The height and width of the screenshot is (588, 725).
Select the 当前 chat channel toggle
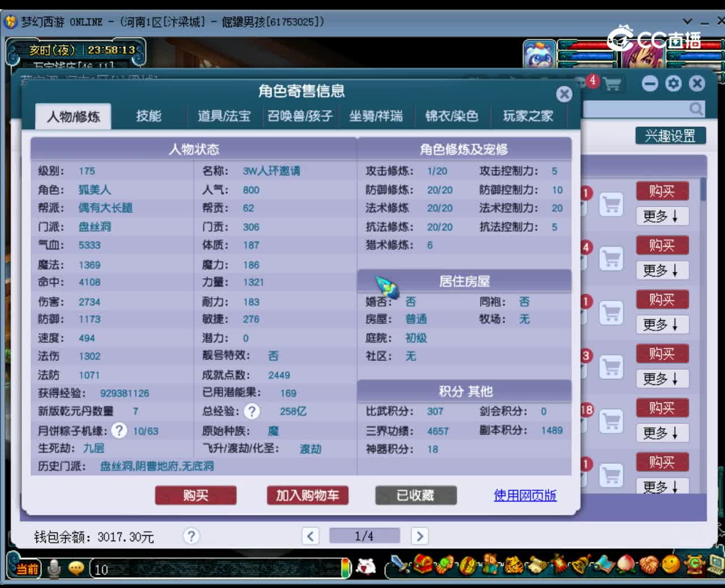click(26, 569)
